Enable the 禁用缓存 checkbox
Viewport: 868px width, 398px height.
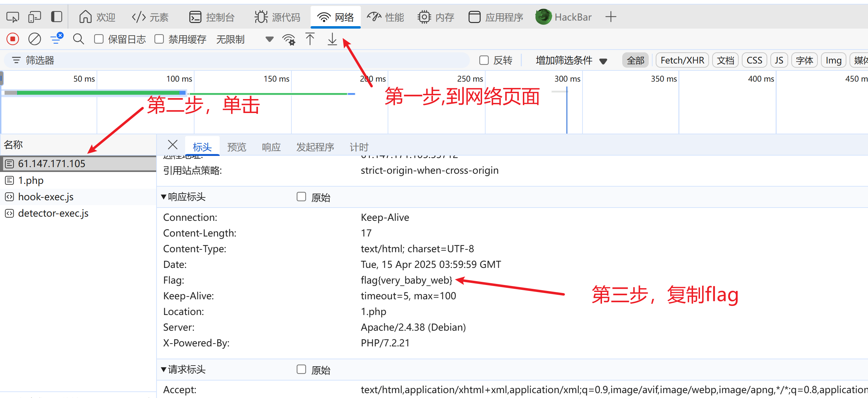pyautogui.click(x=159, y=39)
